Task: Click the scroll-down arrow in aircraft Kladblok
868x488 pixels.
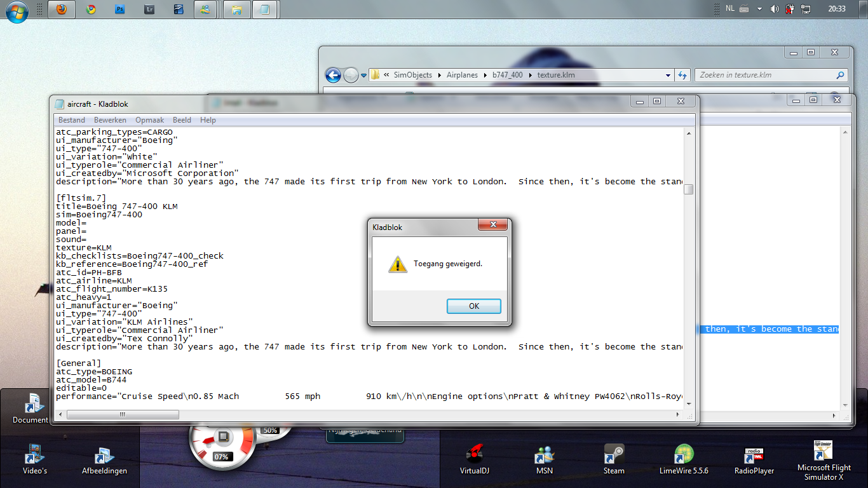Action: (x=688, y=405)
